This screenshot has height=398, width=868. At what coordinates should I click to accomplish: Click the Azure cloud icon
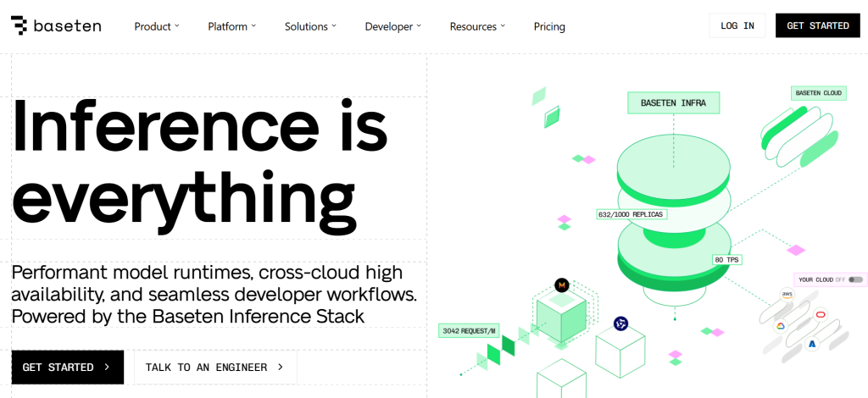click(812, 344)
